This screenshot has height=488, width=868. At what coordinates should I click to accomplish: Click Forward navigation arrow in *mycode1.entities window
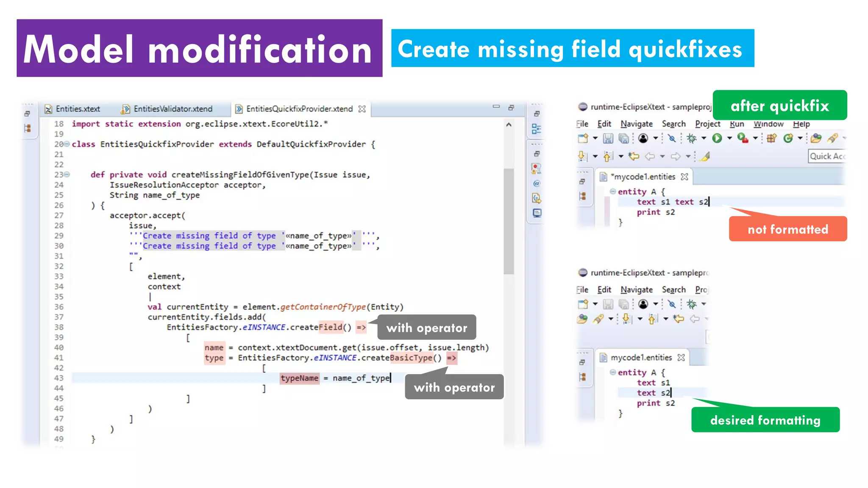click(676, 156)
